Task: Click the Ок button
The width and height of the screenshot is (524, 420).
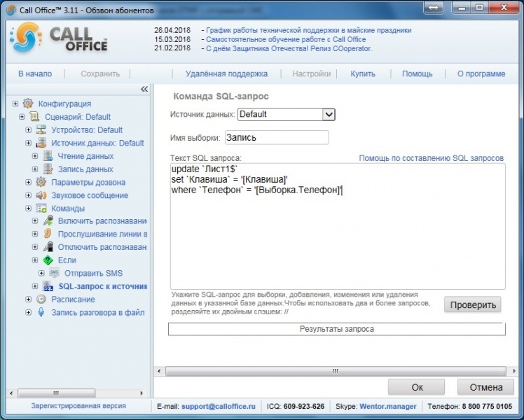Action: click(417, 387)
